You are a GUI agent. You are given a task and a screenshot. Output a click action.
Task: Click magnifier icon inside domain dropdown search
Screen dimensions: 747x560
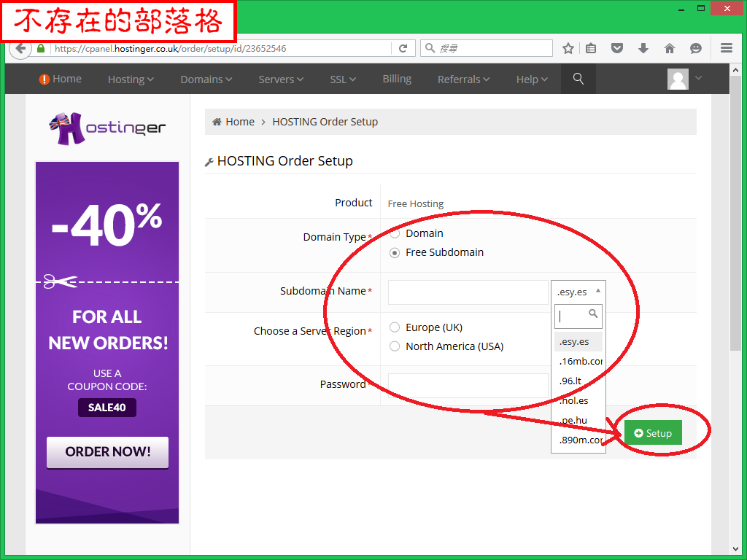coord(593,314)
